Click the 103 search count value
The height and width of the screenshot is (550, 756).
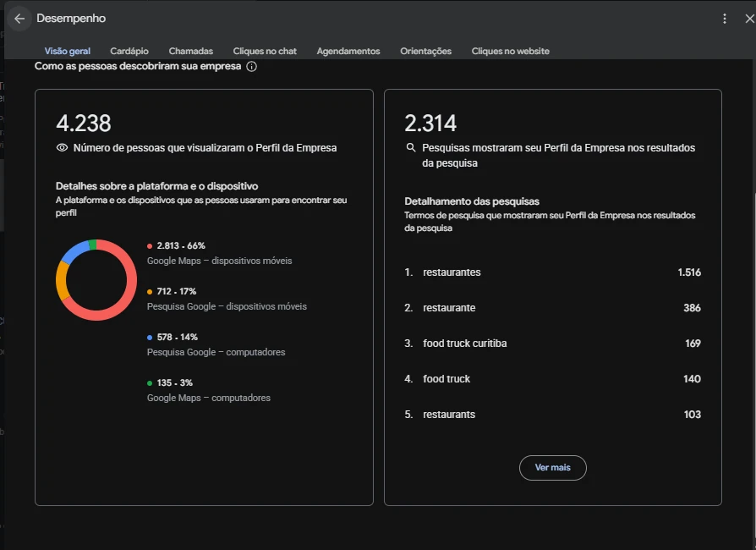tap(693, 415)
